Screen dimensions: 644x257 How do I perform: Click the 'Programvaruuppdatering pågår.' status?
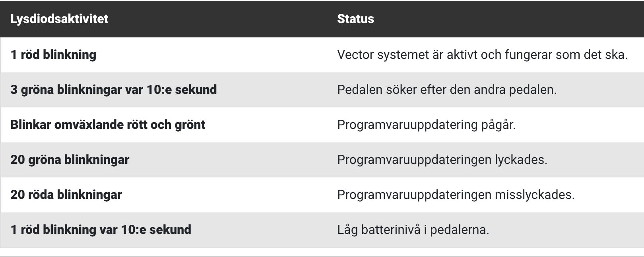click(426, 125)
